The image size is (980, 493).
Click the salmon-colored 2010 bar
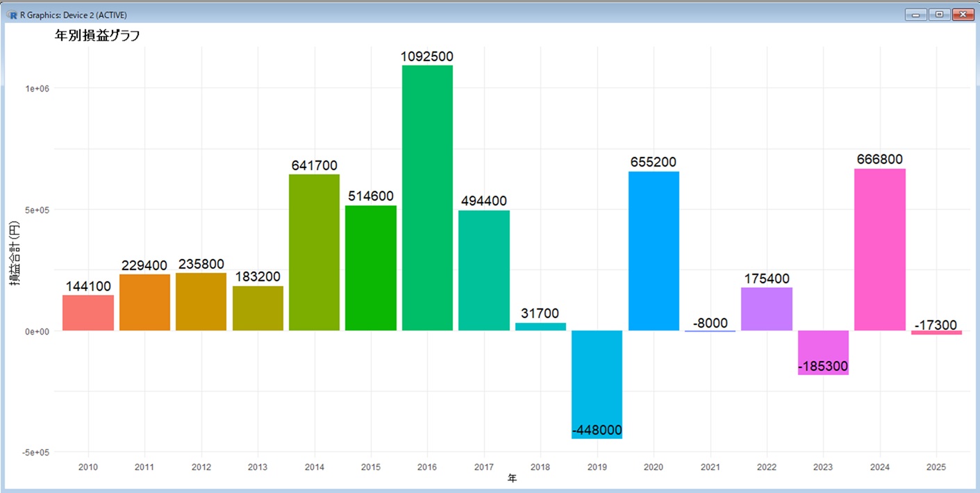88,313
